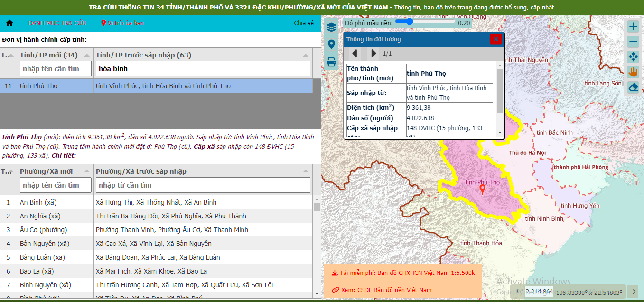Screen dimensions: 644x302
Task: Click the printer icon to print map
Action: click(331, 62)
